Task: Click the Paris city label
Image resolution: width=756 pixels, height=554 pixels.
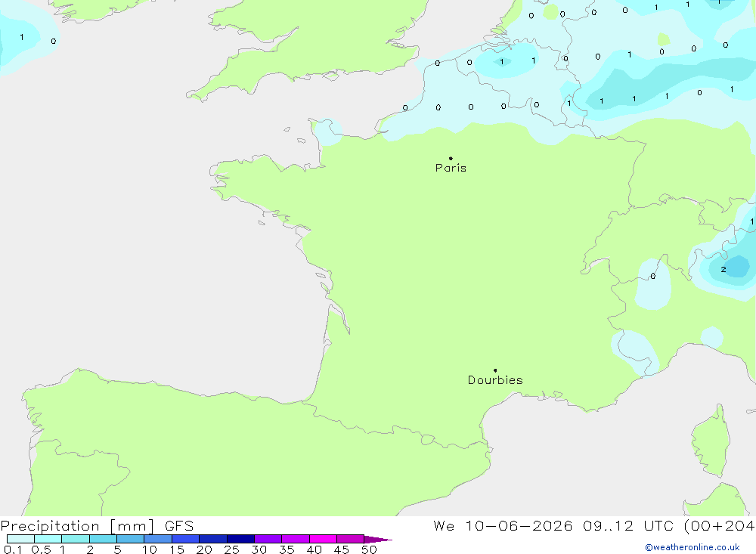Action: (x=451, y=168)
